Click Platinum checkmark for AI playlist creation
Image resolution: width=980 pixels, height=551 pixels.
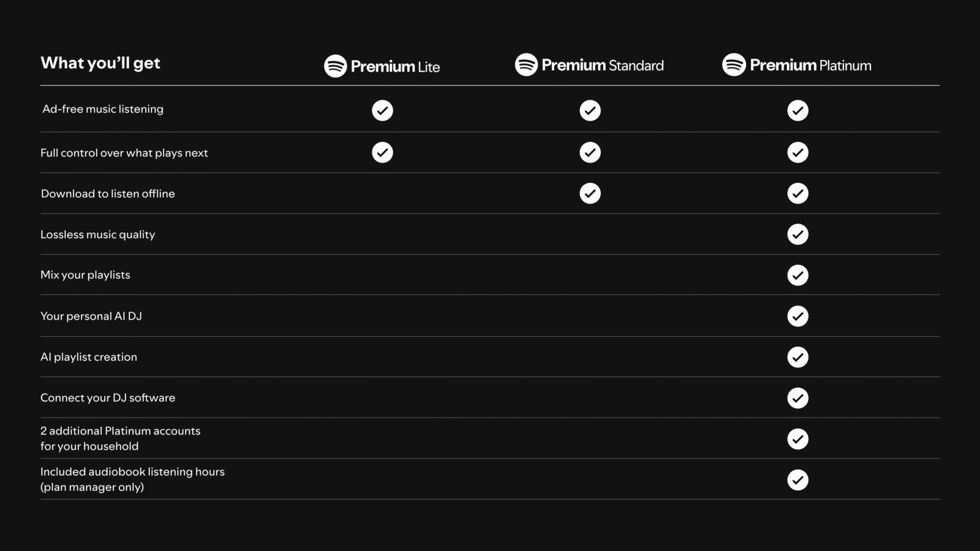point(797,357)
